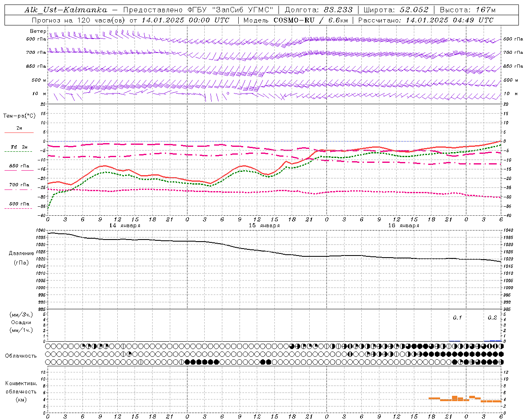This screenshot has width=525, height=420.
Task: Click the elevation text Высота: 167м
Action: click(x=468, y=10)
